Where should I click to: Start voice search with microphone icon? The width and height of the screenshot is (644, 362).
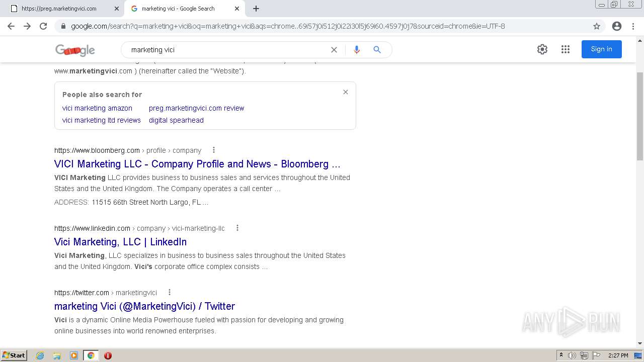point(357,50)
